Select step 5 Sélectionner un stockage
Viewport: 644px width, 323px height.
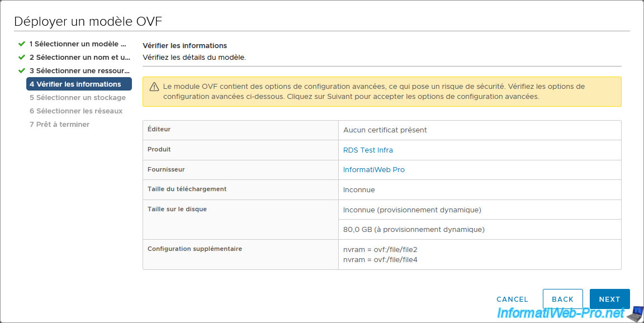(x=78, y=98)
